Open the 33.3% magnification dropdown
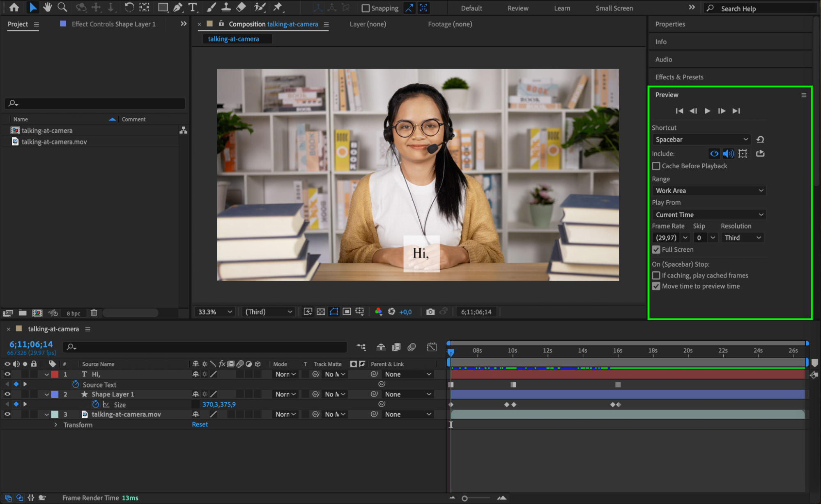 (215, 312)
